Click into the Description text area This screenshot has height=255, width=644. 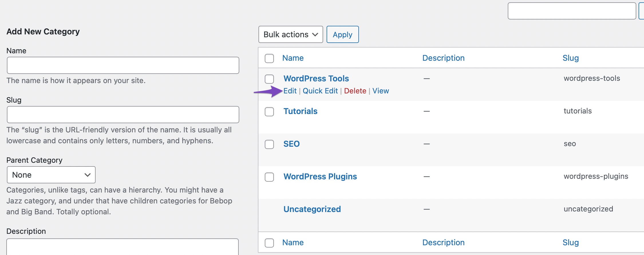pos(123,247)
